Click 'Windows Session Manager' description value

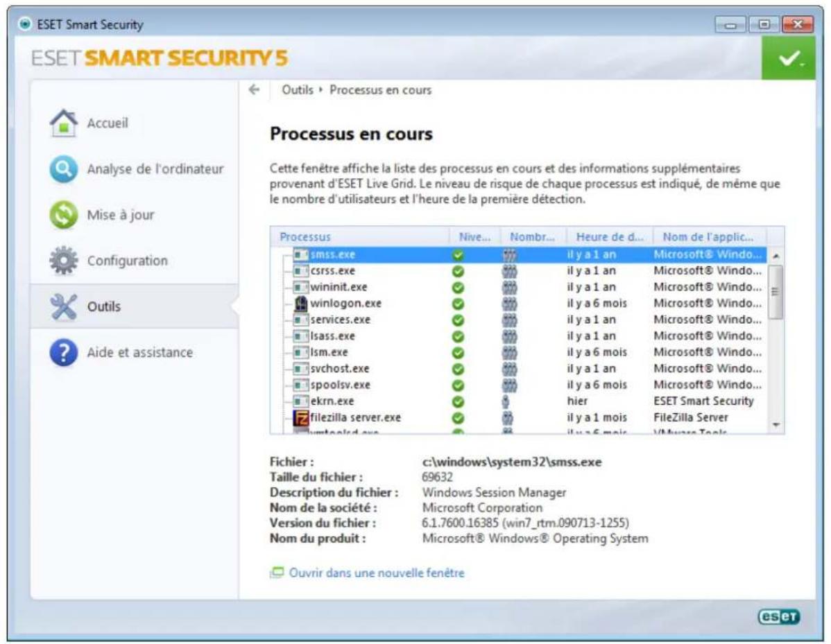tap(494, 493)
